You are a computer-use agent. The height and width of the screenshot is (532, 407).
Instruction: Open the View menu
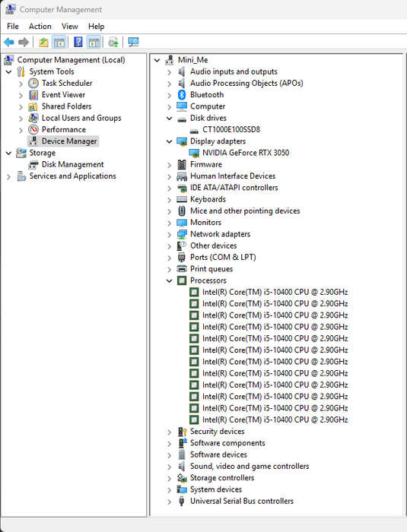[70, 27]
